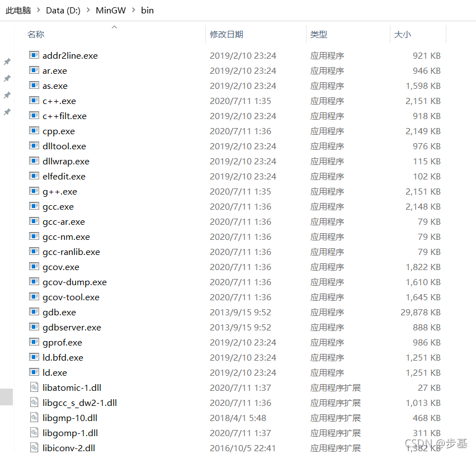Select file name cpp.exe
The width and height of the screenshot is (476, 454).
point(59,131)
